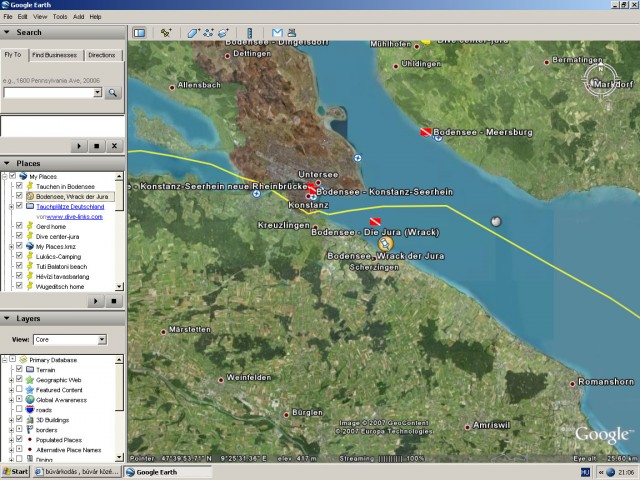Click the Print toolbar icon

click(291, 33)
